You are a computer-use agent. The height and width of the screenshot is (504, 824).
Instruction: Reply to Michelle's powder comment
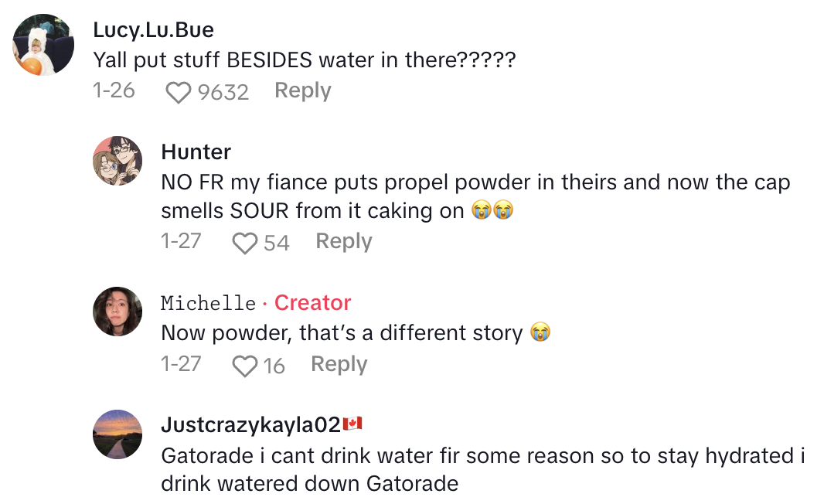(339, 364)
